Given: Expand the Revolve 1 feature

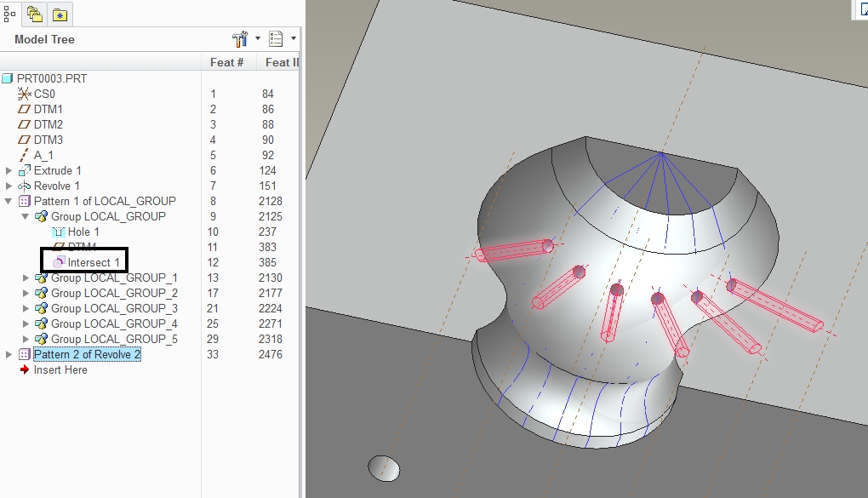Looking at the screenshot, I should (x=9, y=186).
